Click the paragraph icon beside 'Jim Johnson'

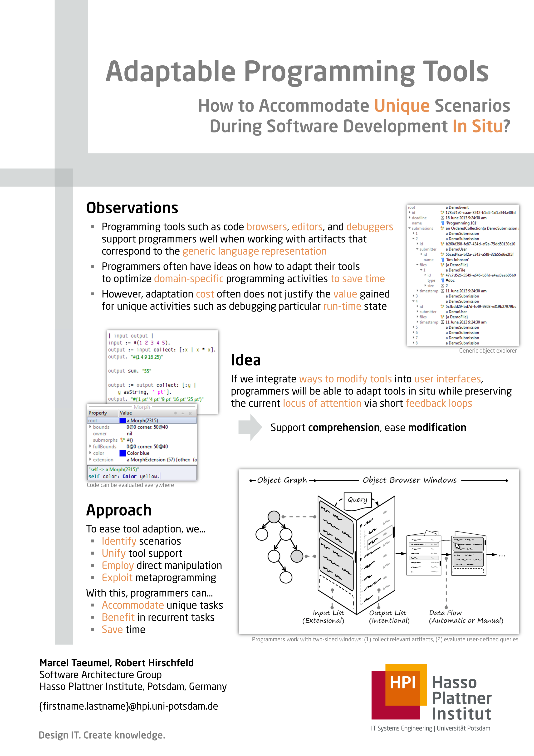pyautogui.click(x=442, y=260)
